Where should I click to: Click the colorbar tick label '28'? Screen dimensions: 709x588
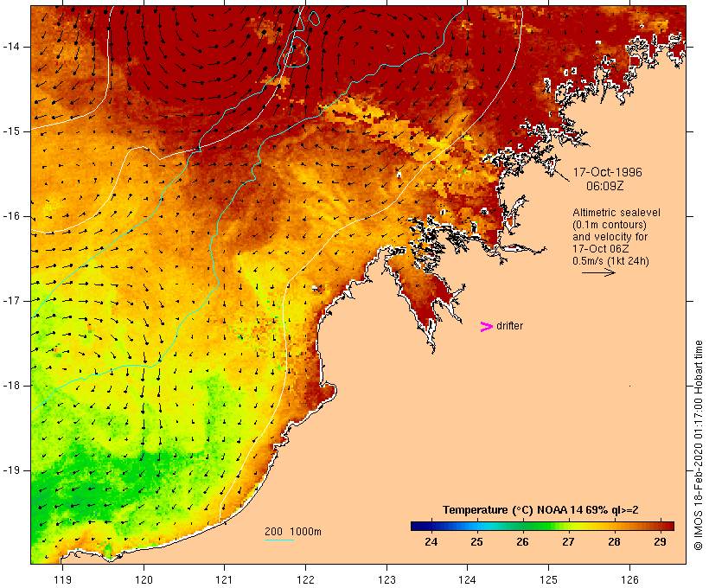pyautogui.click(x=614, y=542)
